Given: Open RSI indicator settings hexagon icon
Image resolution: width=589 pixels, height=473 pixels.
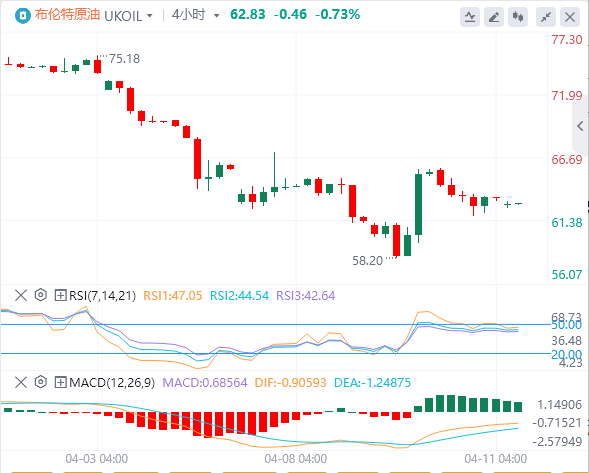Looking at the screenshot, I should pyautogui.click(x=41, y=295).
